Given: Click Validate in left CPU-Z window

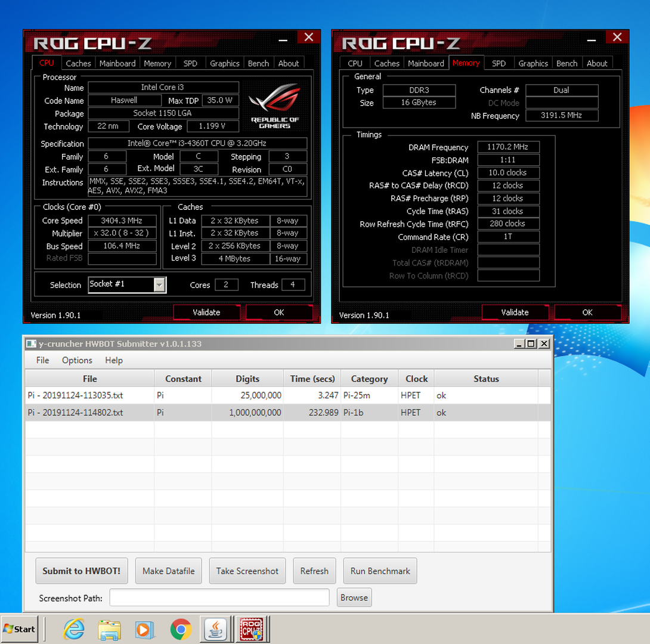Looking at the screenshot, I should pyautogui.click(x=206, y=312).
